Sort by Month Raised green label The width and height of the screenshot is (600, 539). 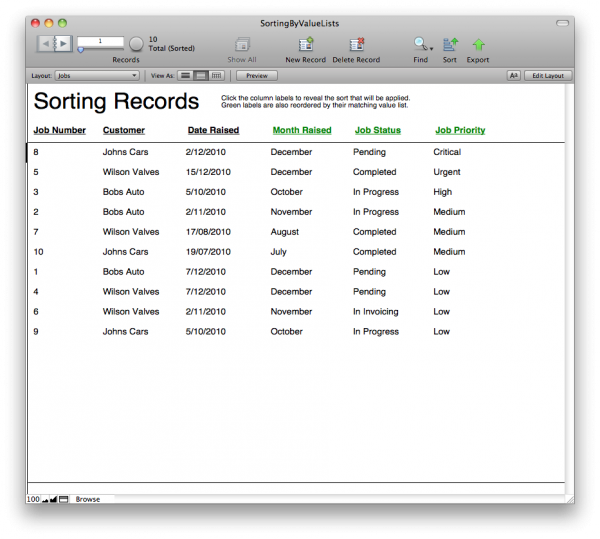tap(302, 130)
